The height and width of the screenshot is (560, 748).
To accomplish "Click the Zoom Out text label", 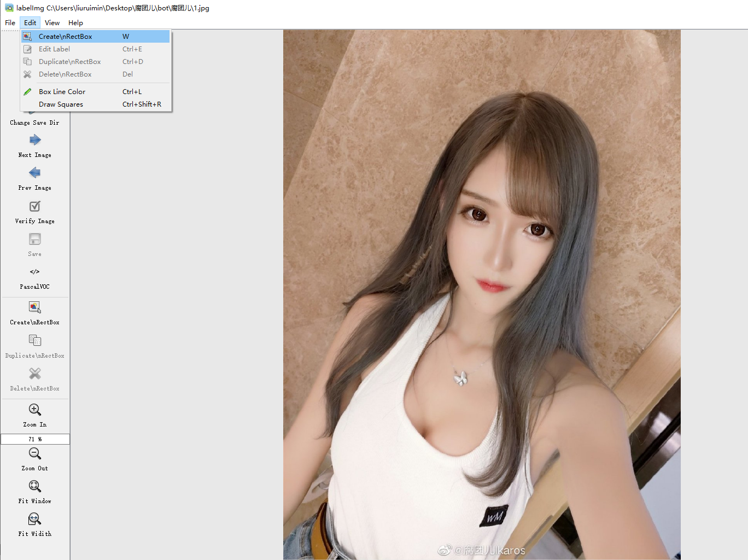I will coord(35,469).
